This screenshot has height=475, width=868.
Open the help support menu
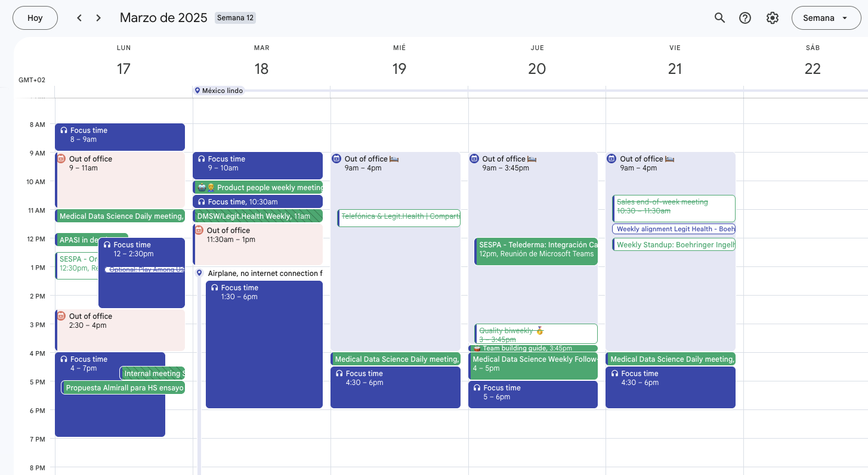(x=745, y=18)
